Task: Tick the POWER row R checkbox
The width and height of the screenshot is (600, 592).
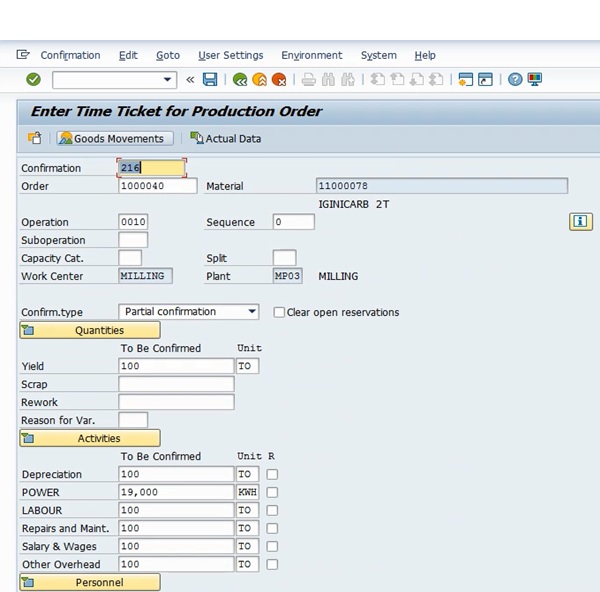Action: click(x=272, y=492)
